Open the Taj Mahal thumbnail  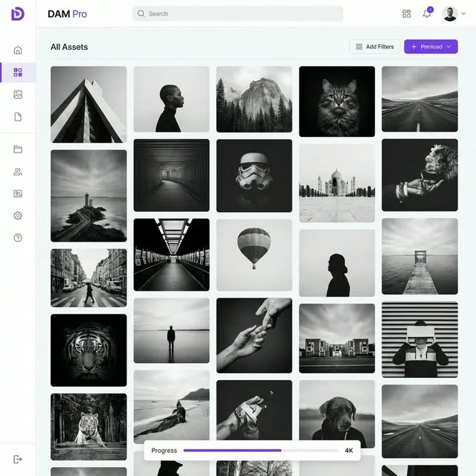[337, 183]
